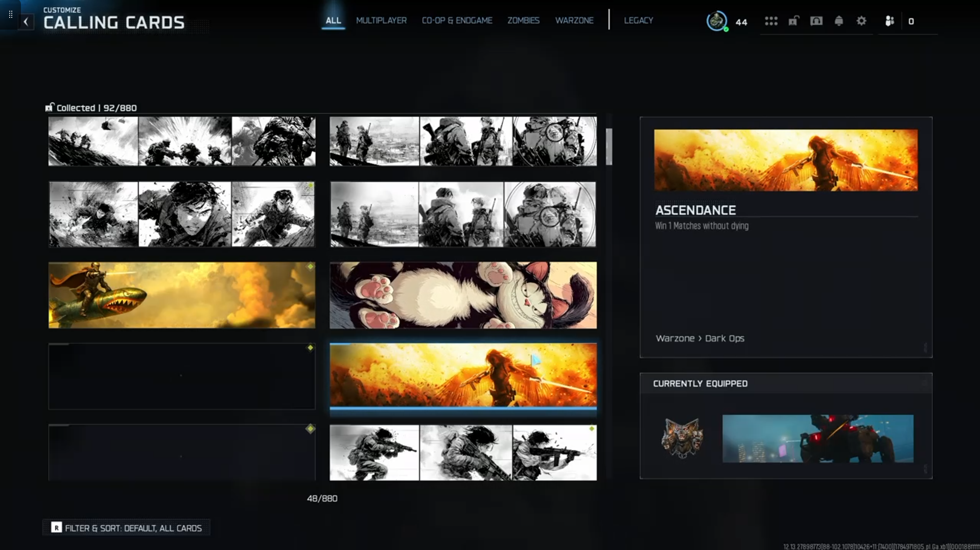Click the friends online count 0

pyautogui.click(x=911, y=21)
